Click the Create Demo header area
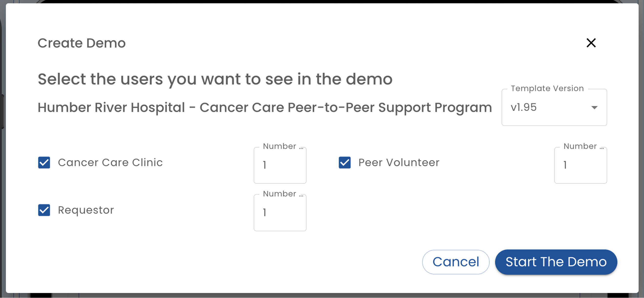 point(82,43)
